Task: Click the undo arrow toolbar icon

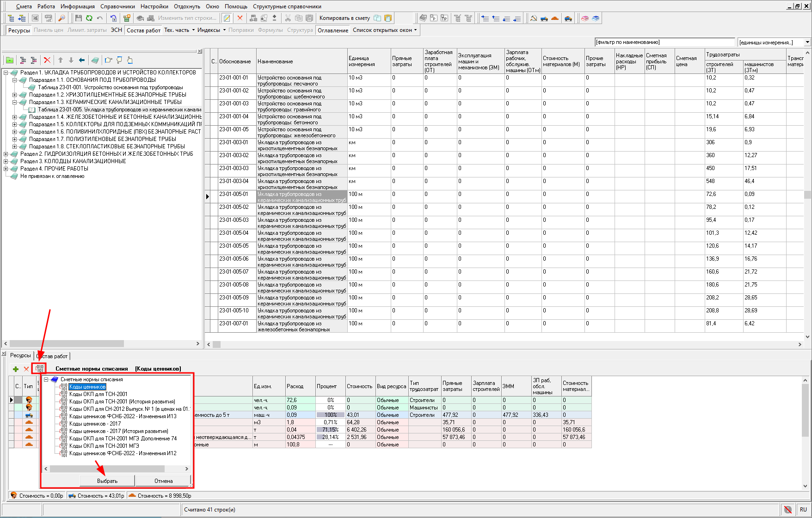Action: 100,18
